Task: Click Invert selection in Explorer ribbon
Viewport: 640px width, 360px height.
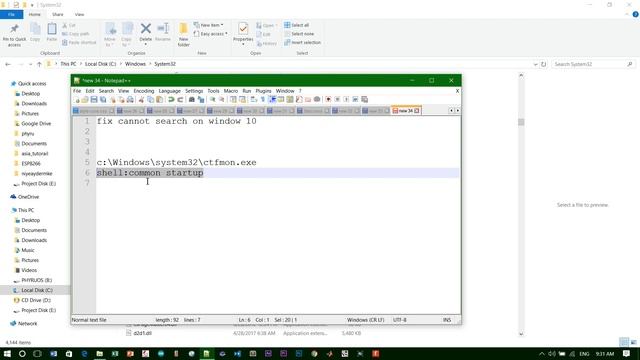Action: pyautogui.click(x=302, y=42)
